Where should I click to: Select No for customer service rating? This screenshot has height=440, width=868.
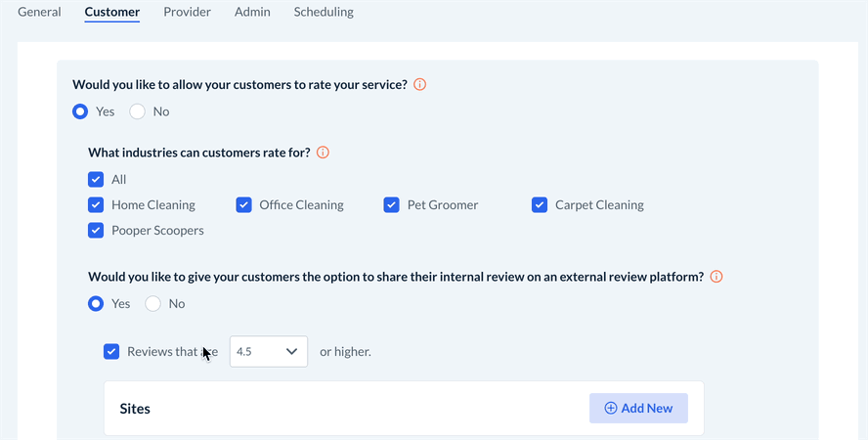[138, 111]
